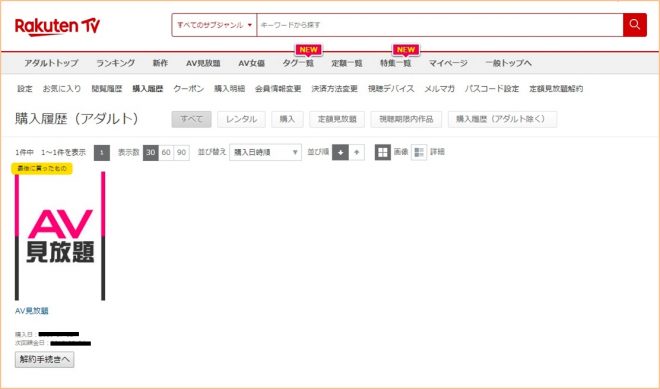Open AV見放題 nav item

click(203, 63)
